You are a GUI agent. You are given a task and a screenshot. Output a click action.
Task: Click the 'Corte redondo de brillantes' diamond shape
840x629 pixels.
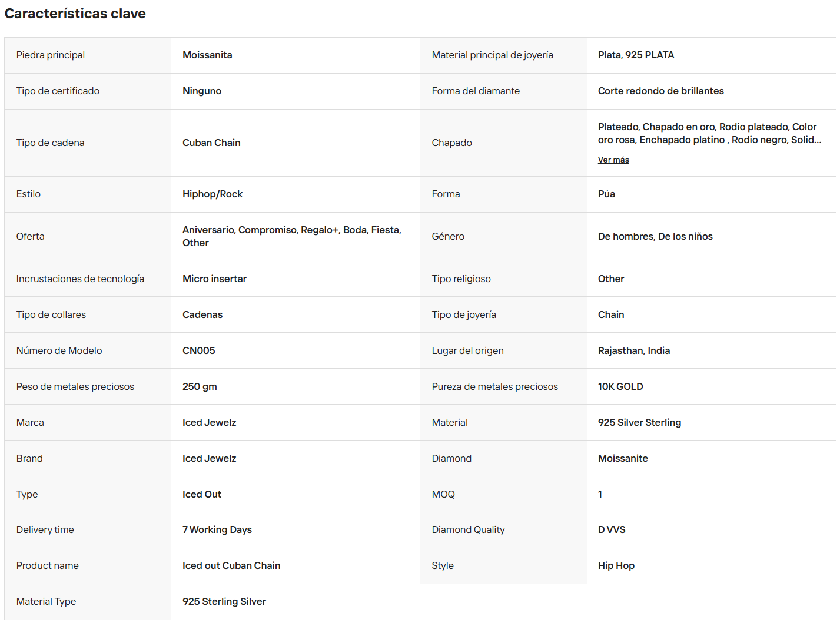coord(661,91)
